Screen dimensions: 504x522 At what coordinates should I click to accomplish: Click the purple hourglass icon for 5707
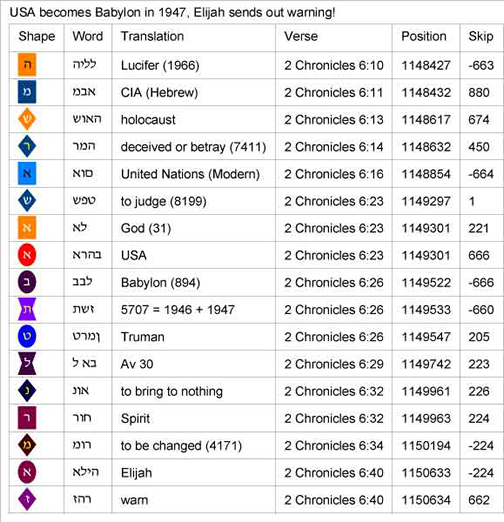click(x=27, y=309)
